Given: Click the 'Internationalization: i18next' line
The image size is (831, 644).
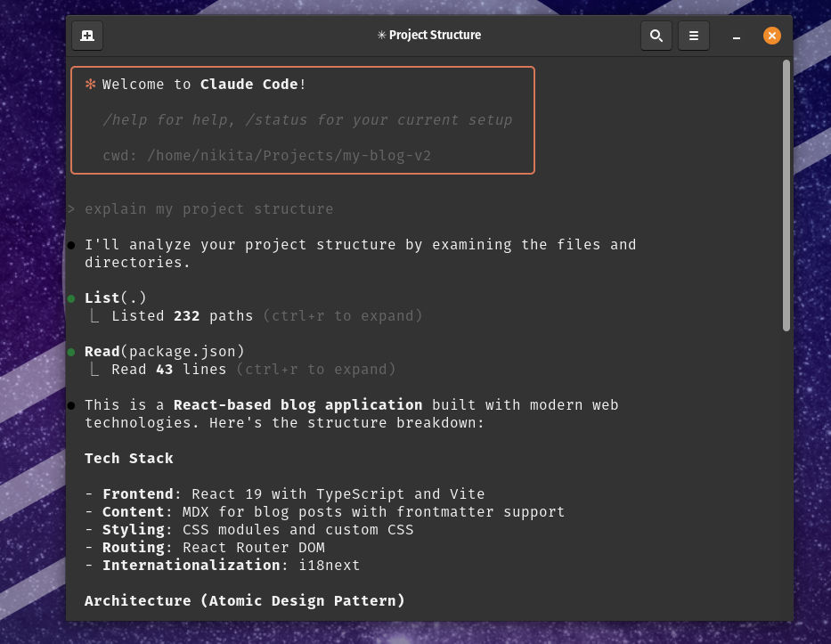Looking at the screenshot, I should tap(222, 566).
